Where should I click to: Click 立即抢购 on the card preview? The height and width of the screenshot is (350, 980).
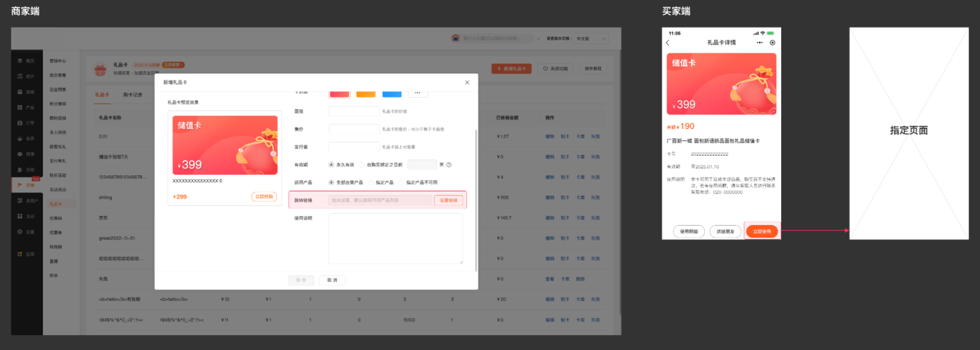[264, 196]
